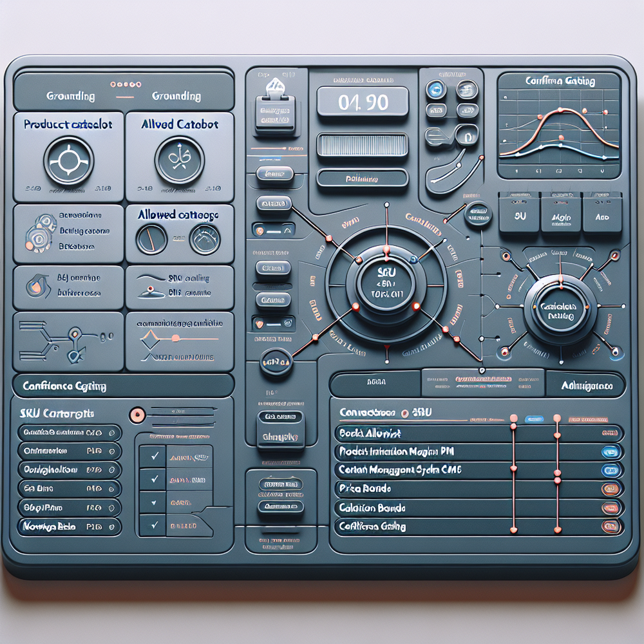Toggle the blue switch on Cortan Monggona CMS row
The height and width of the screenshot is (644, 644).
click(x=611, y=470)
